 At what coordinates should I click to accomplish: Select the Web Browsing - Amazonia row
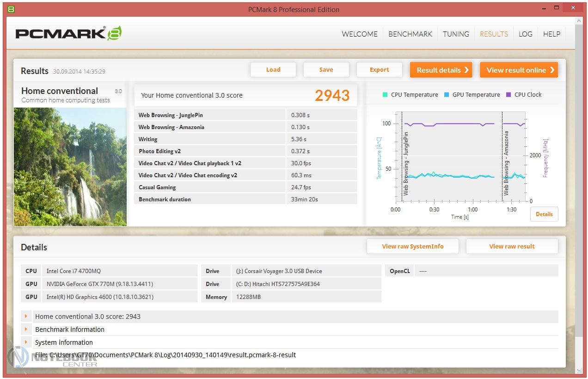(246, 127)
